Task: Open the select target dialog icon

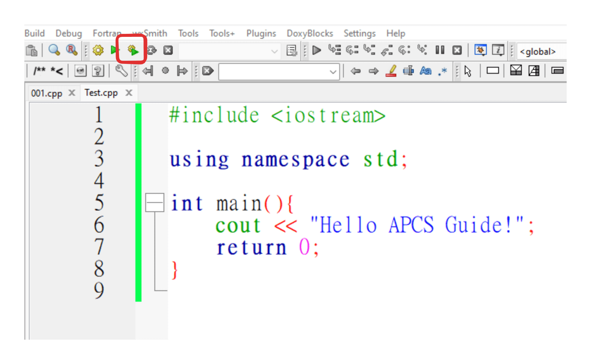Action: click(x=292, y=51)
